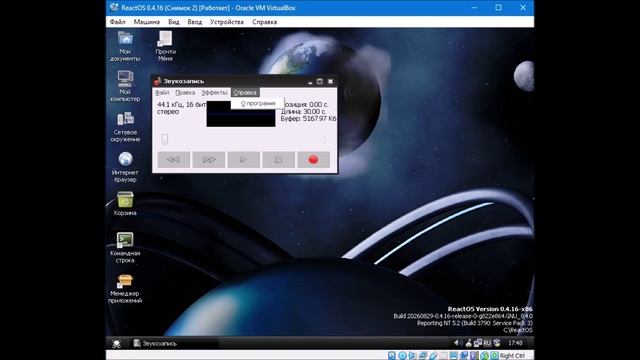Open the ReactOS Start menu button
640x360 pixels.
click(116, 343)
